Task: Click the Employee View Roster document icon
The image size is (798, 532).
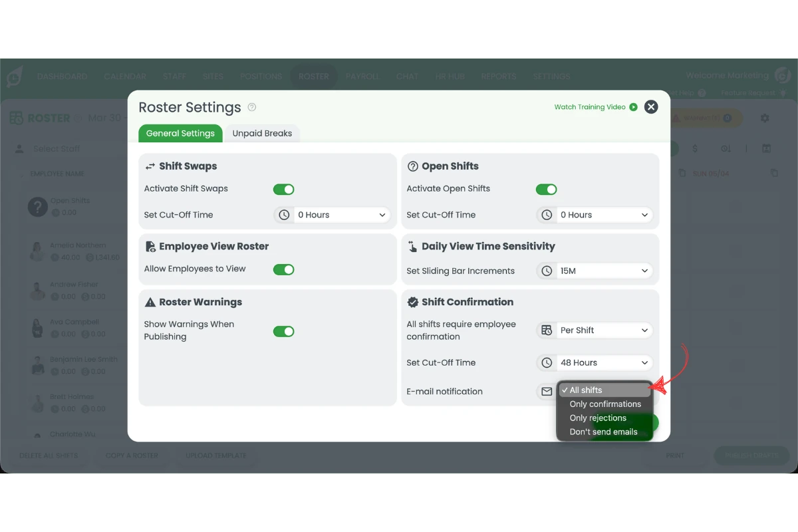Action: [x=150, y=246]
